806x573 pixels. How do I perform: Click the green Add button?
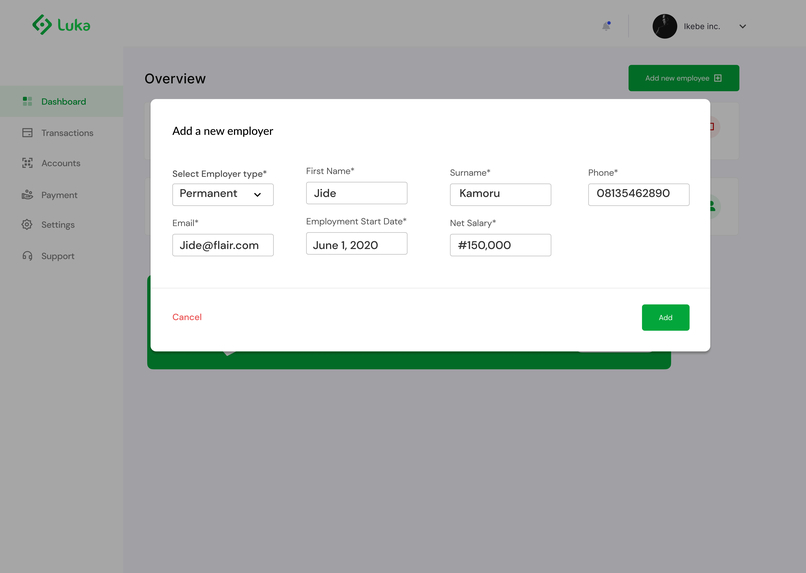coord(665,318)
